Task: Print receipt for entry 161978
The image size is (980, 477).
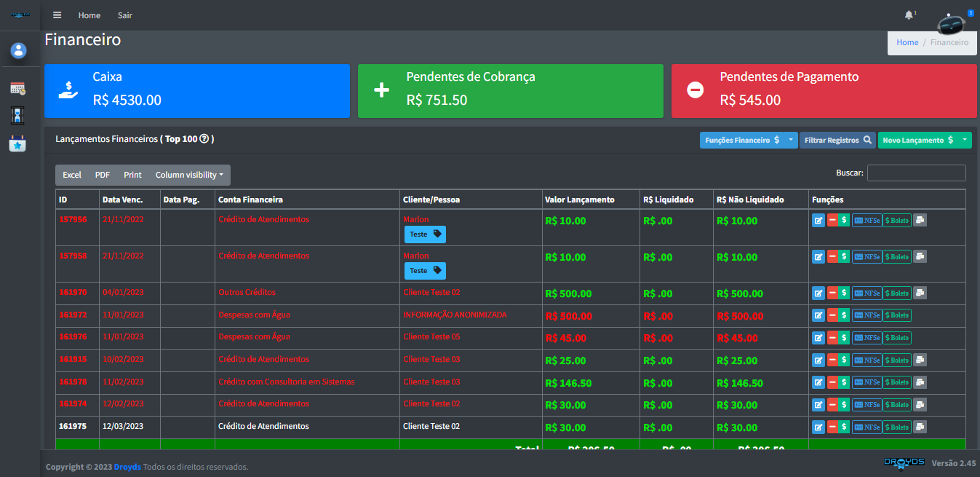Action: (x=920, y=382)
